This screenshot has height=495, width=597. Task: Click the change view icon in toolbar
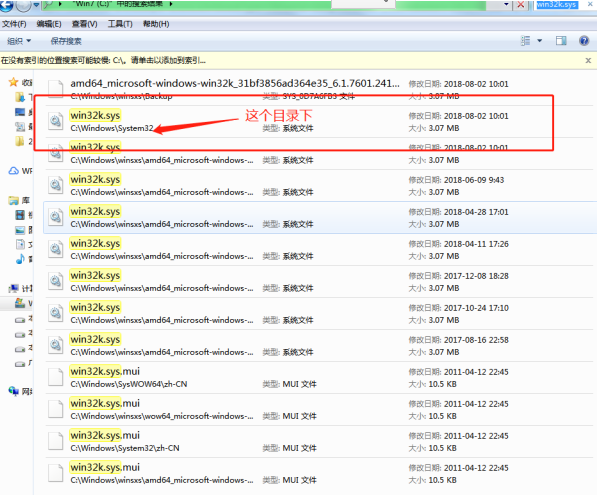click(525, 41)
